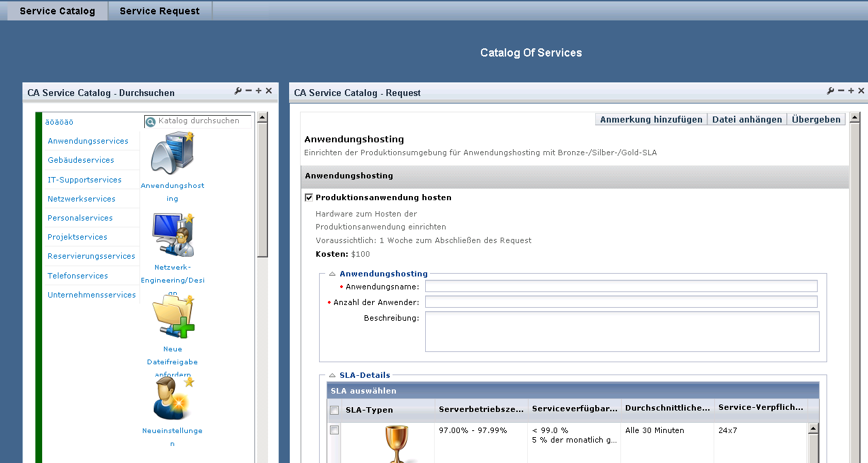
Task: Open the Neueinstellungen person icon
Action: [x=173, y=398]
